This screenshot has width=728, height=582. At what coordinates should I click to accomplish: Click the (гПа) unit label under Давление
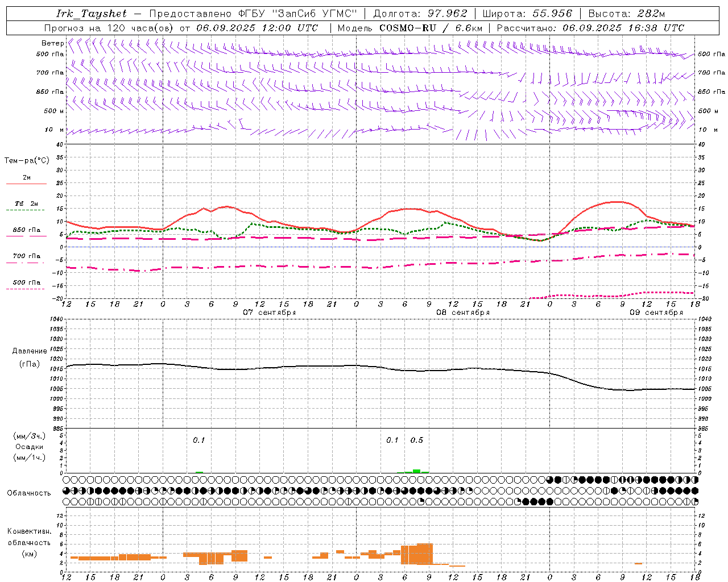(30, 364)
